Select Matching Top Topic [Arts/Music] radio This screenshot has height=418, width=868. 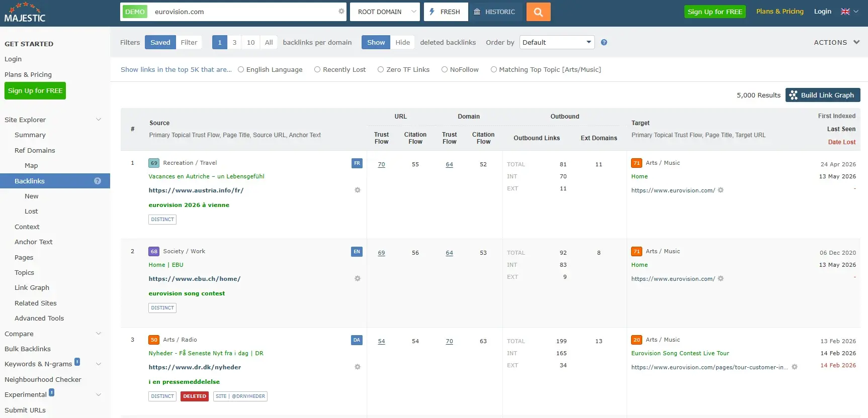pos(494,70)
